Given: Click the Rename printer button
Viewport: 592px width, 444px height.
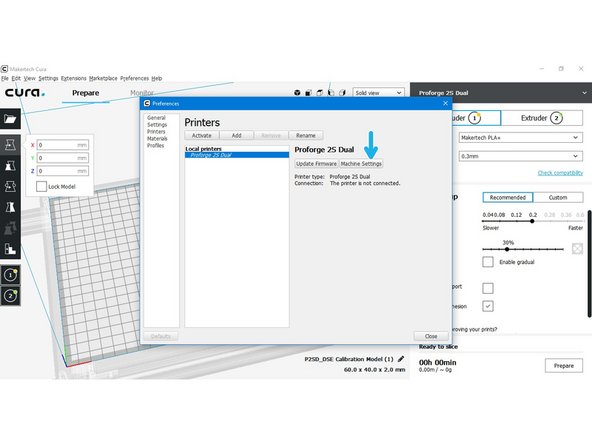Looking at the screenshot, I should click(x=306, y=136).
